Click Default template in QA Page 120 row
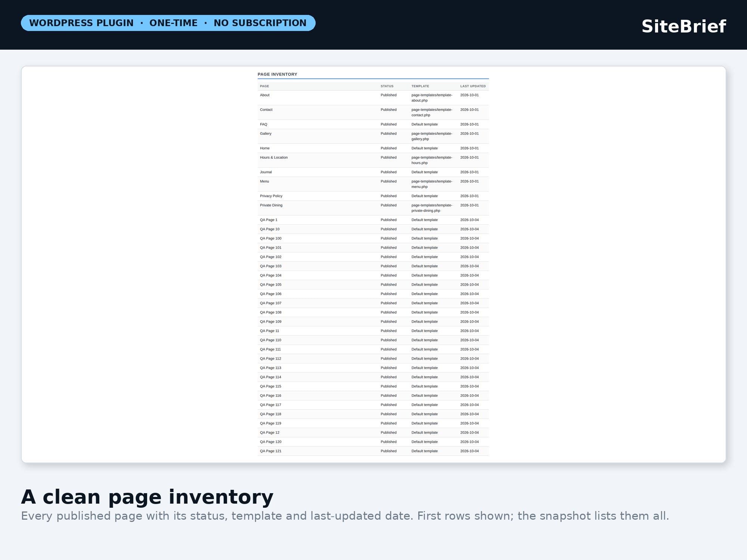747x560 pixels. click(x=425, y=442)
